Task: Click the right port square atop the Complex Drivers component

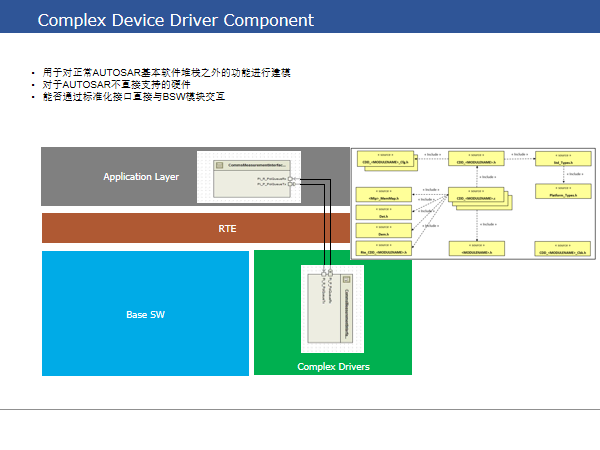Action: coord(330,273)
